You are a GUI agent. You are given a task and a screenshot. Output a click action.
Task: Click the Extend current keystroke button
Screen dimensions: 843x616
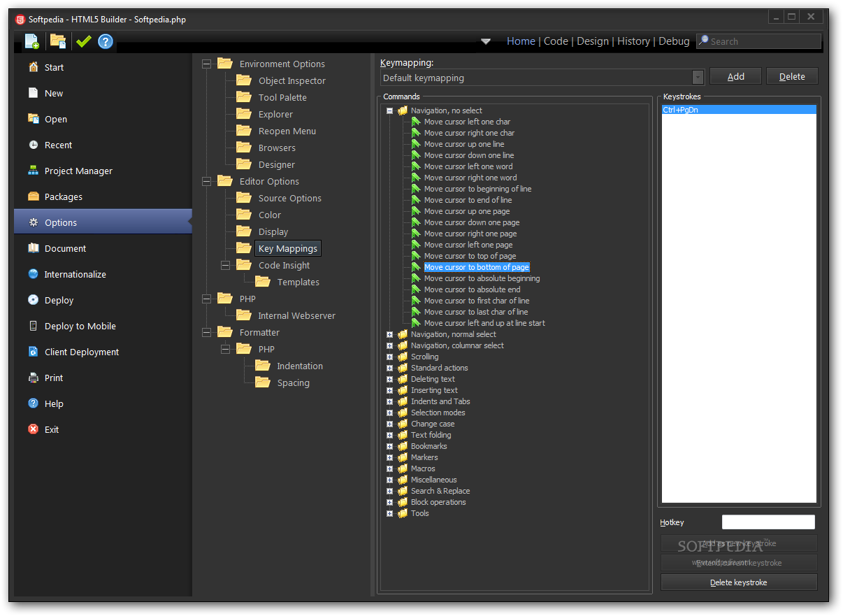pos(739,562)
